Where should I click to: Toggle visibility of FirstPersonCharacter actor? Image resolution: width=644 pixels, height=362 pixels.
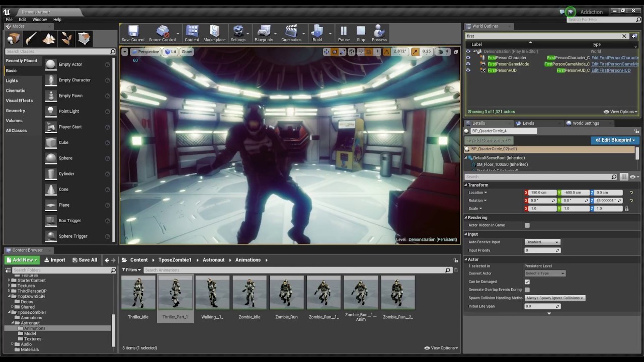(468, 58)
